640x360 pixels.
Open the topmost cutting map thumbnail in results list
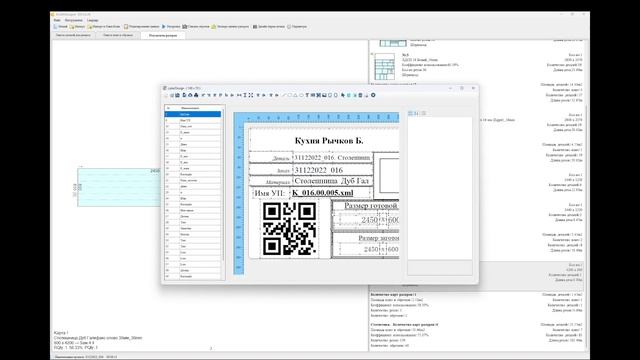coord(393,42)
